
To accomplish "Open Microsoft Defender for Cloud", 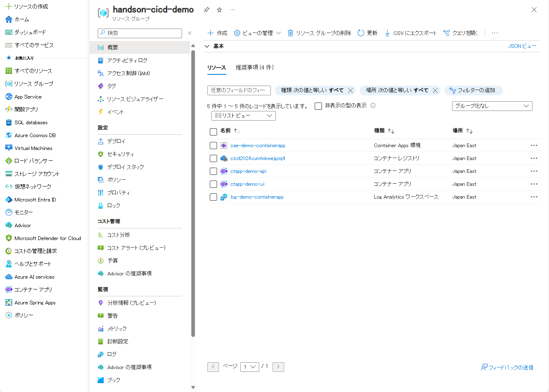I will click(48, 238).
